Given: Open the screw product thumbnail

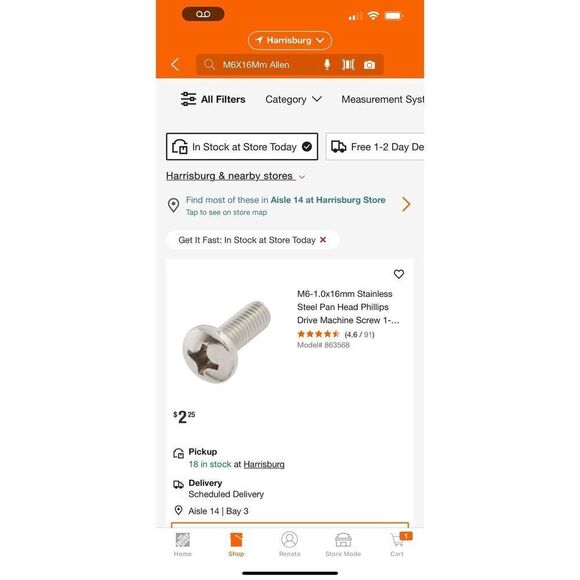Looking at the screenshot, I should click(x=226, y=342).
